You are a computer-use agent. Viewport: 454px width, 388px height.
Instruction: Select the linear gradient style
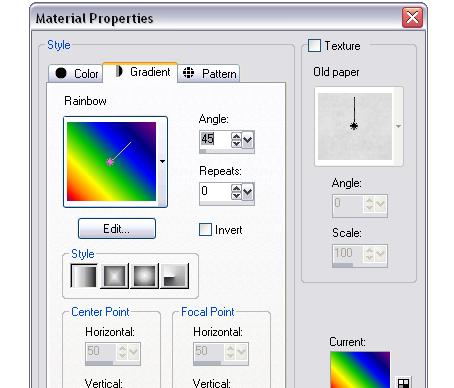click(x=84, y=276)
